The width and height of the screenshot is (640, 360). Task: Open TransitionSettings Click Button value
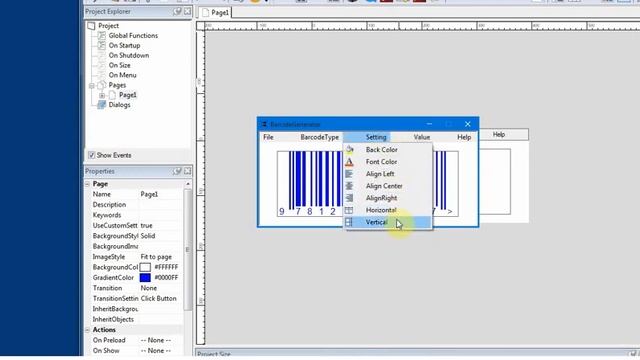[160, 298]
